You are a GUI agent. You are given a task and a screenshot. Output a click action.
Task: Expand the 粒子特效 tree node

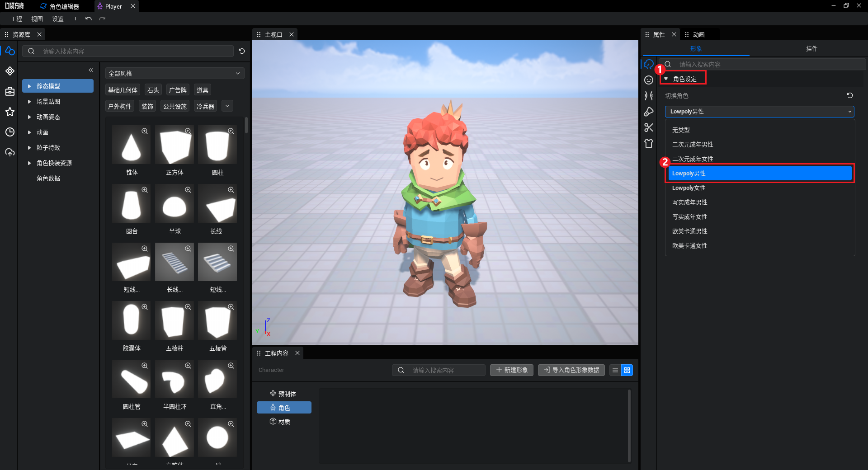point(29,147)
